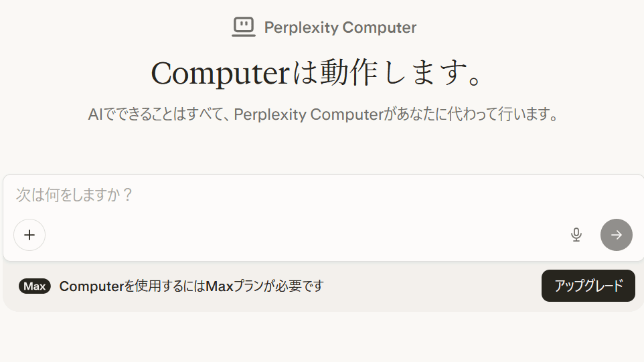Click the アップグレード button
Viewport: 644px width, 362px height.
point(588,286)
